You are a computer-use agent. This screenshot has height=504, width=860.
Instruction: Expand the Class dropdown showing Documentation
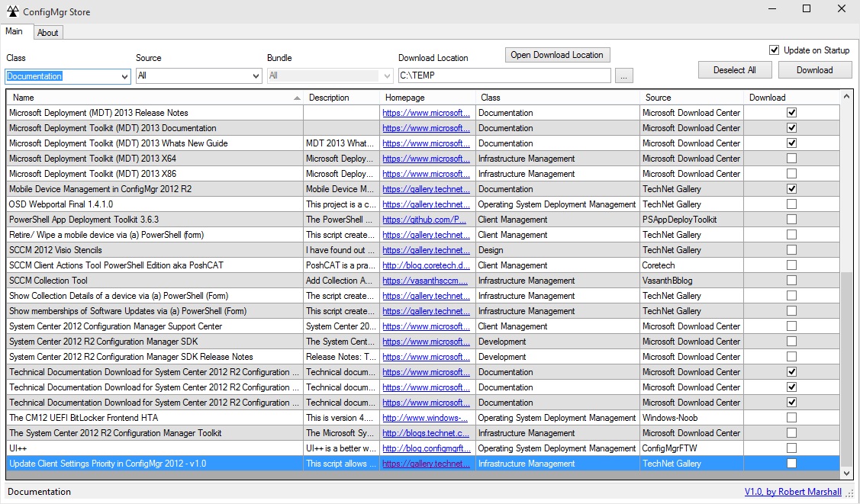click(x=125, y=76)
